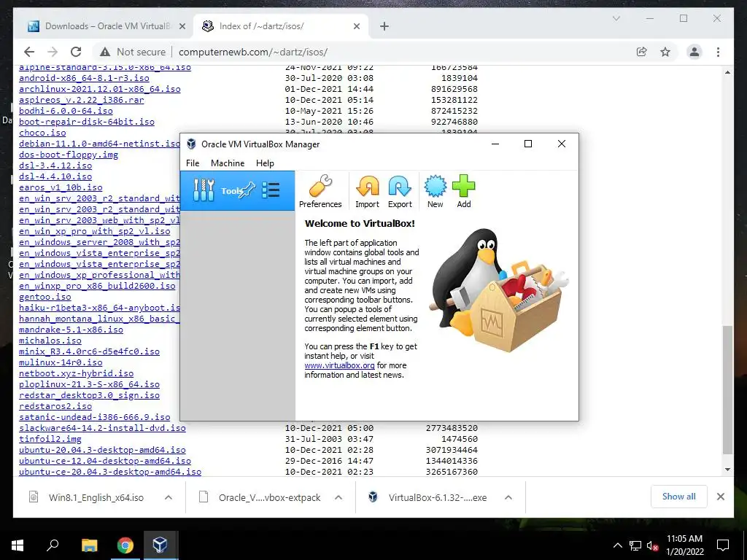Open the ubuntu-20.04.3-desktop-amd64.iso link
The image size is (747, 560).
pos(102,451)
